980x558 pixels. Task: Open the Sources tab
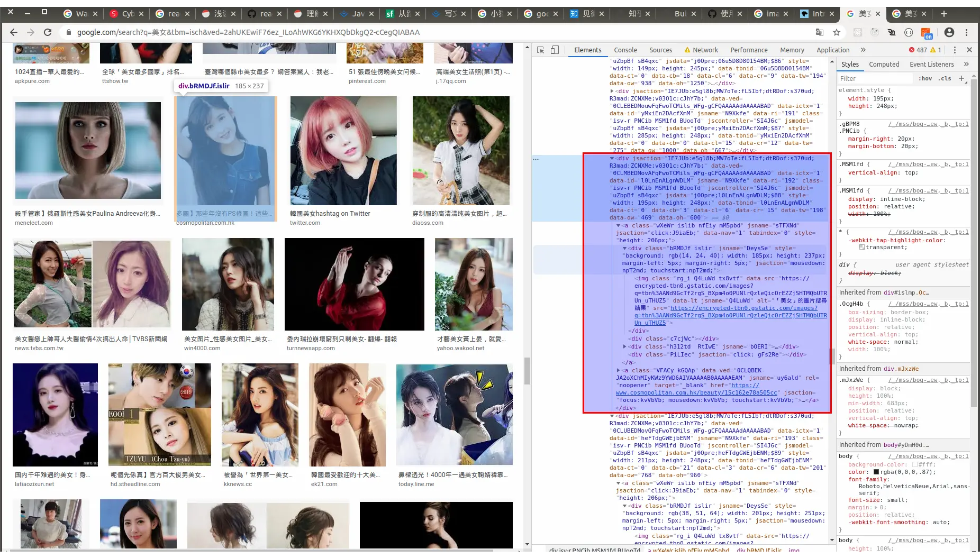click(x=660, y=50)
